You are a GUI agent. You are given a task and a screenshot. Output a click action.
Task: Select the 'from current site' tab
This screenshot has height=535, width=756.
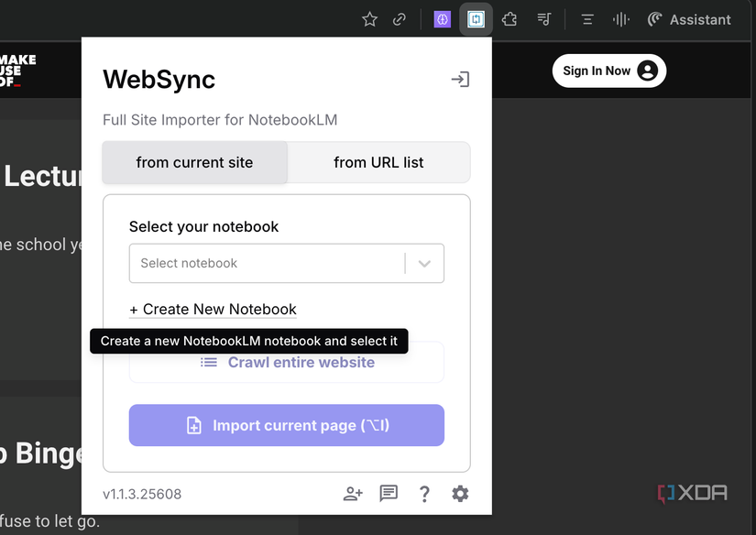(194, 162)
